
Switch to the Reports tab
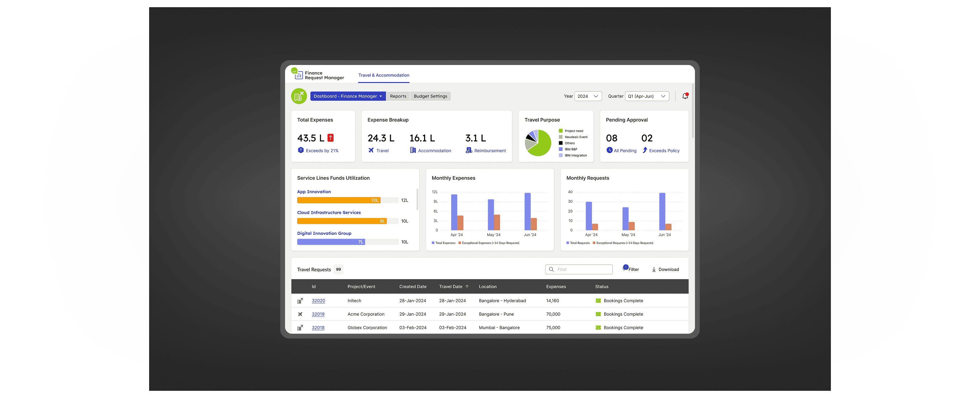(x=398, y=96)
